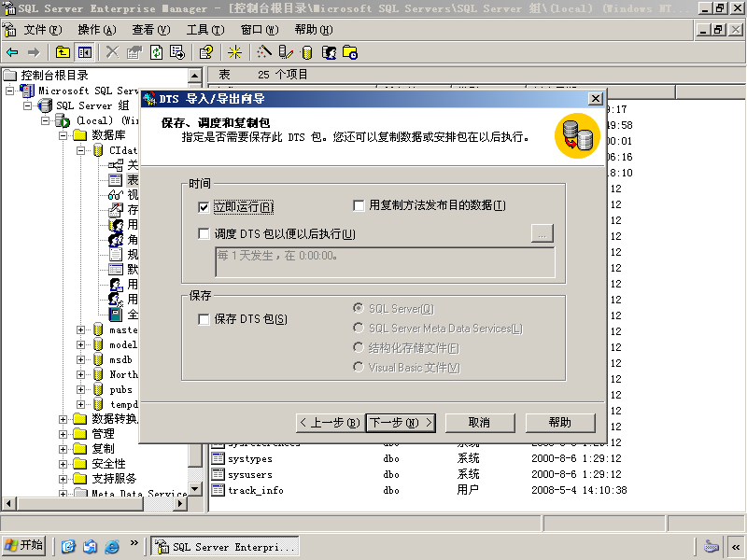Click the tree pane scroll-up arrow

tap(195, 76)
